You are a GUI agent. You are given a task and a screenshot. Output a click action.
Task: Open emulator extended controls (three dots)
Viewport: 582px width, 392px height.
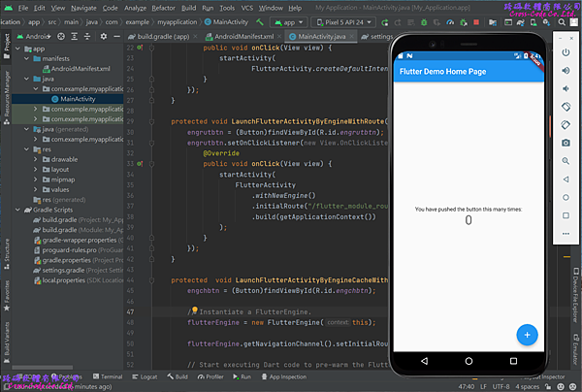tap(566, 233)
